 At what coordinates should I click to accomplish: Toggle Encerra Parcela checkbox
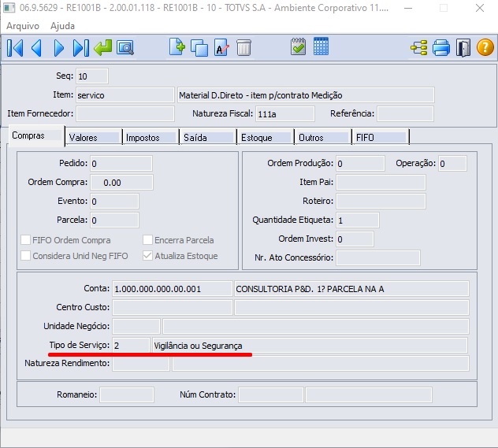coord(147,240)
